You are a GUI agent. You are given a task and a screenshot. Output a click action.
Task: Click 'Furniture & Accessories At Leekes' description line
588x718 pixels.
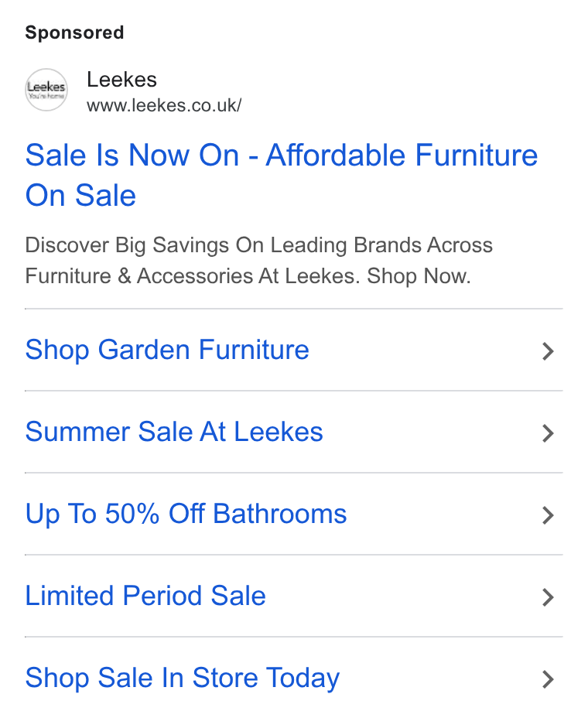pos(190,276)
